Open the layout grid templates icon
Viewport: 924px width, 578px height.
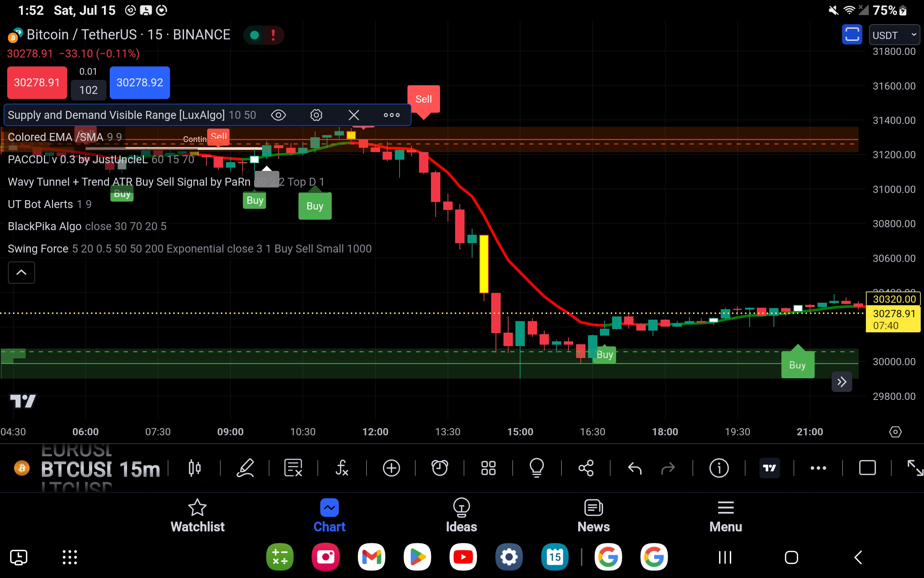488,468
